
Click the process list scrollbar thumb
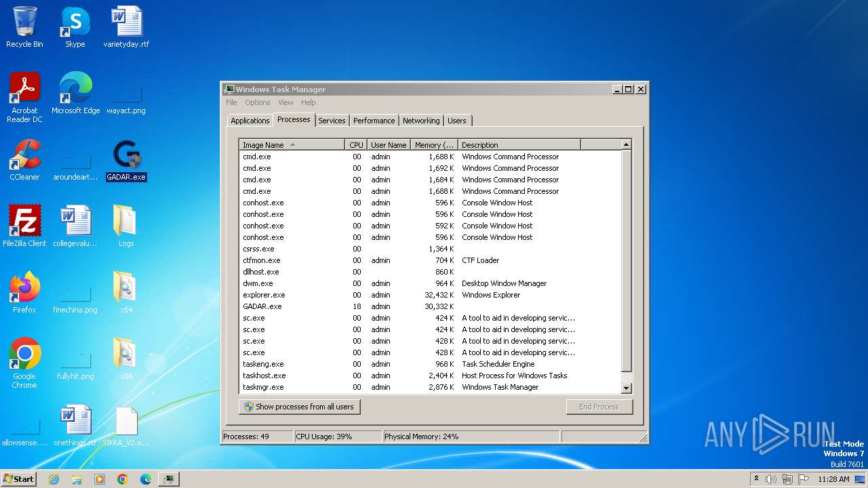pos(626,261)
